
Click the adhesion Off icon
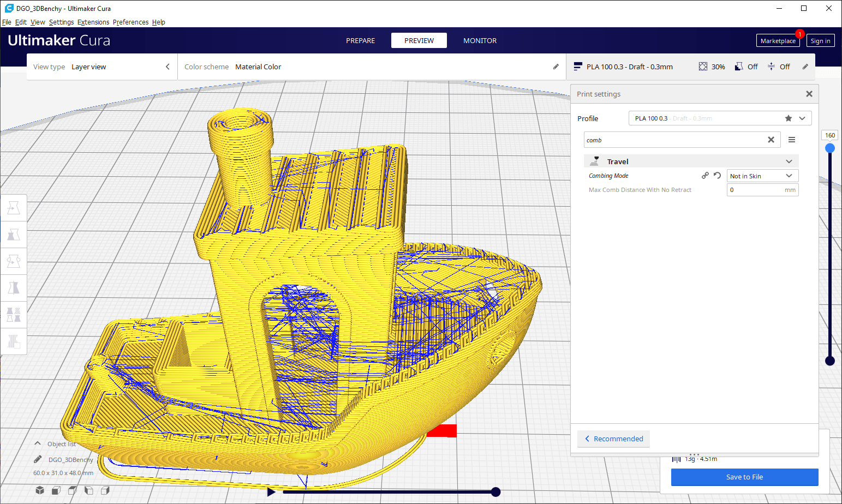771,67
